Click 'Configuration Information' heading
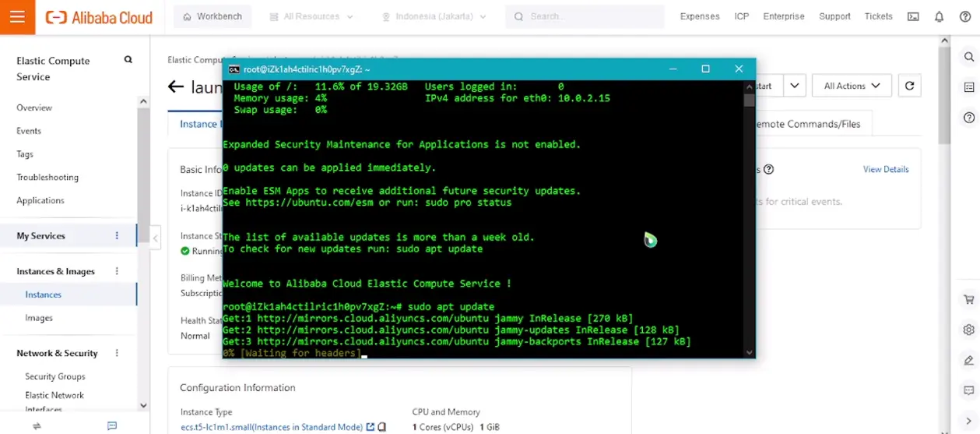 (237, 387)
